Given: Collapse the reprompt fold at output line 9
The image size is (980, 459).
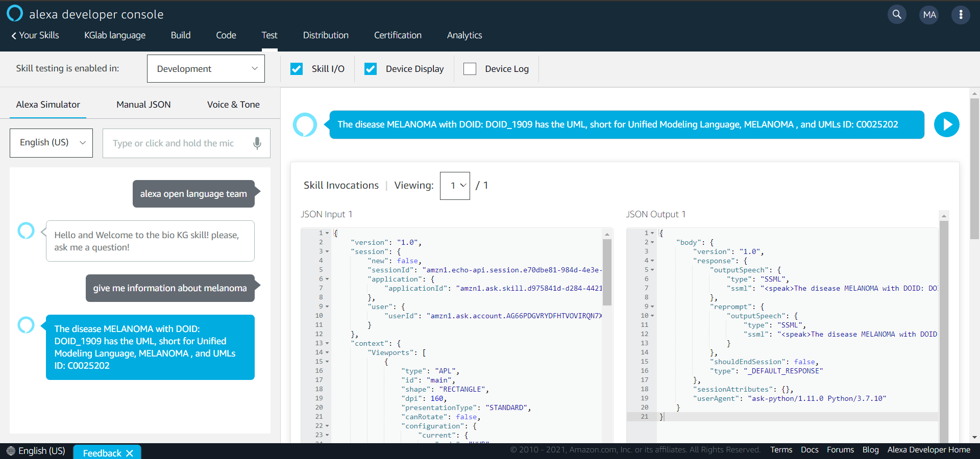Looking at the screenshot, I should point(652,307).
